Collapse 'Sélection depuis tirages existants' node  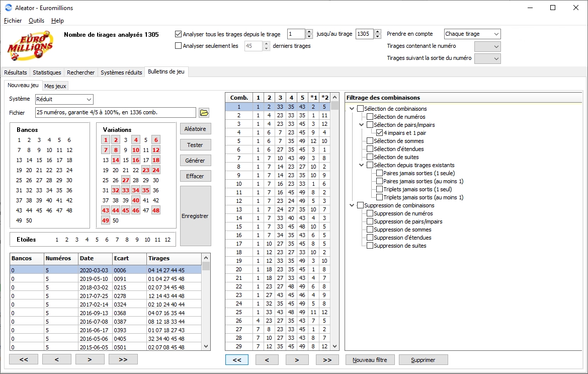click(x=362, y=165)
